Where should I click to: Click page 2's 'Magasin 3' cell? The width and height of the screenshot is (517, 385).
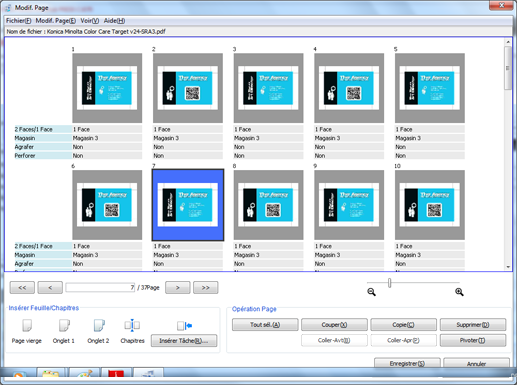(188, 138)
